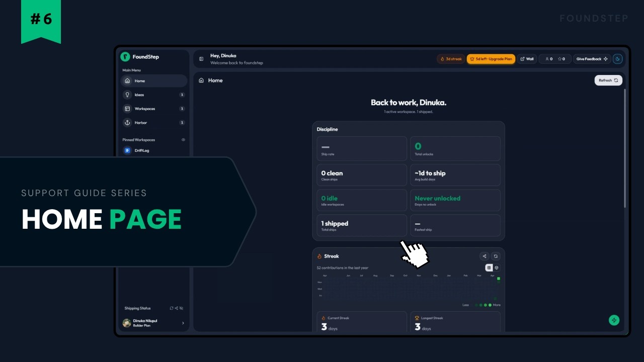Image resolution: width=644 pixels, height=362 pixels.
Task: Click the Shipping Status share icon
Action: click(177, 308)
